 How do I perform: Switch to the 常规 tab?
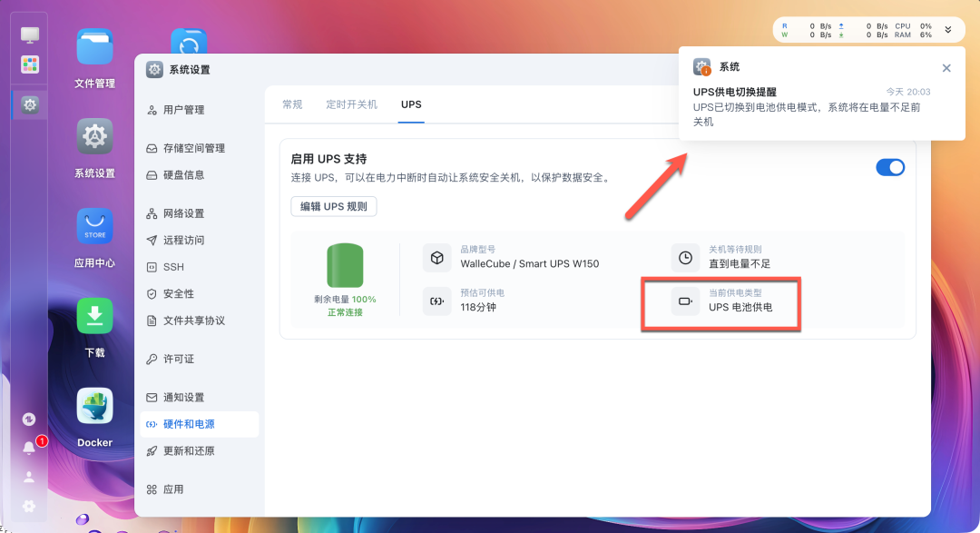tap(291, 104)
